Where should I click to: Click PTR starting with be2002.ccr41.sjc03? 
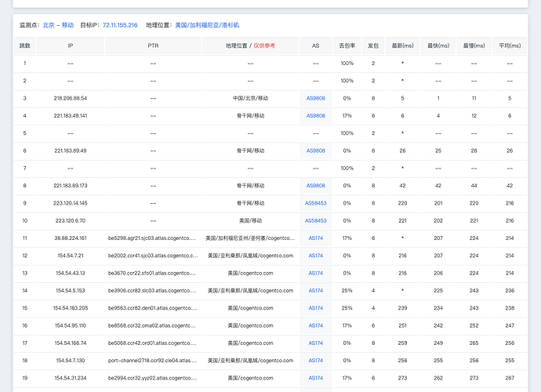tap(153, 256)
